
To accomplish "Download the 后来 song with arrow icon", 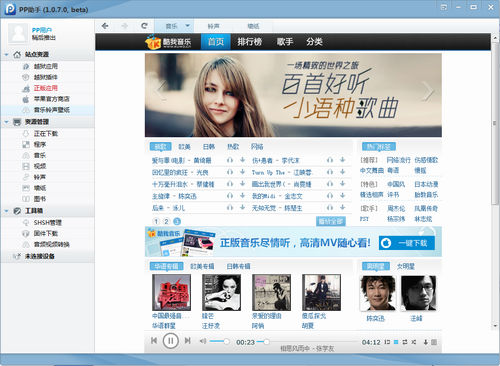I will (x=243, y=208).
